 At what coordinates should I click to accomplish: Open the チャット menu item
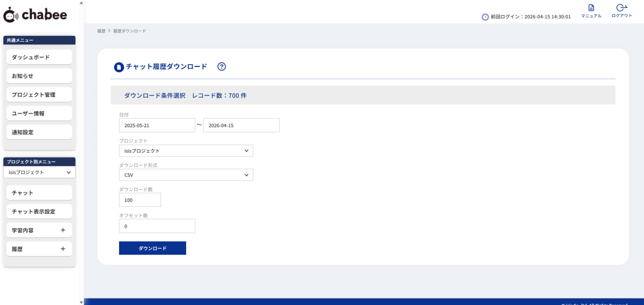(x=39, y=193)
